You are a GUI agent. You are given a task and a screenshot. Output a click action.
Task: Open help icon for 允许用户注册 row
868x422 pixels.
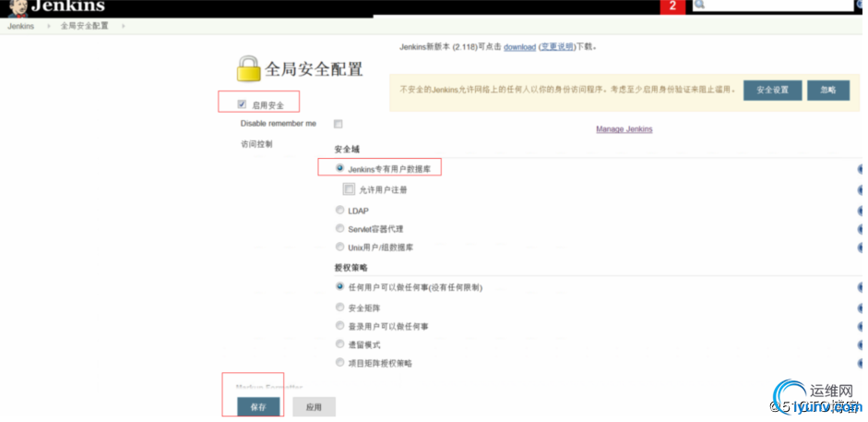point(862,190)
